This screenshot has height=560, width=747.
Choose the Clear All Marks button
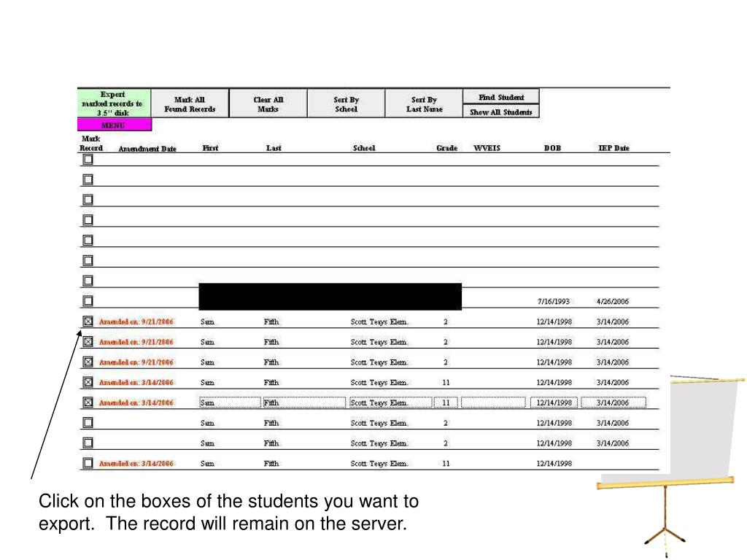point(268,104)
